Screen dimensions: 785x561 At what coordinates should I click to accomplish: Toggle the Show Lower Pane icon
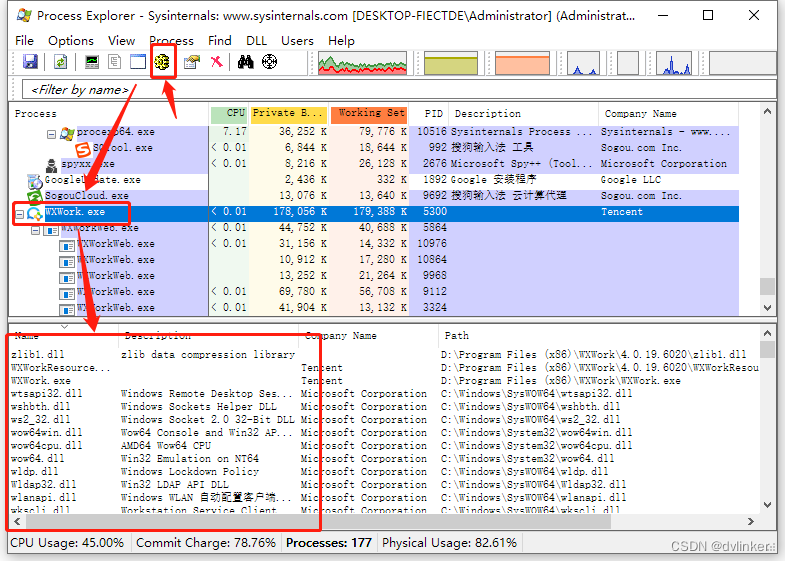tap(138, 62)
